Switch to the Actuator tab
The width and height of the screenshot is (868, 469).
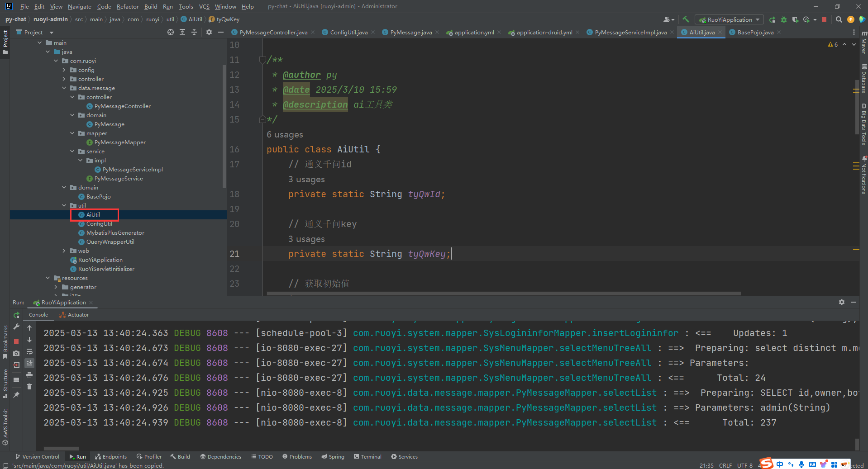74,315
